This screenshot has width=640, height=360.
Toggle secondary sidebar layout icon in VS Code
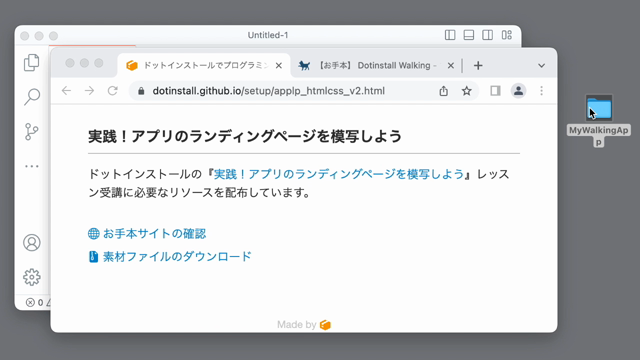(x=487, y=35)
